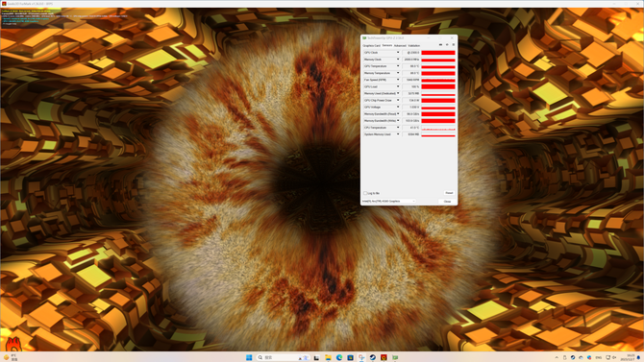This screenshot has width=644, height=362.
Task: Click the Reset button in GPU-Z
Action: [449, 193]
